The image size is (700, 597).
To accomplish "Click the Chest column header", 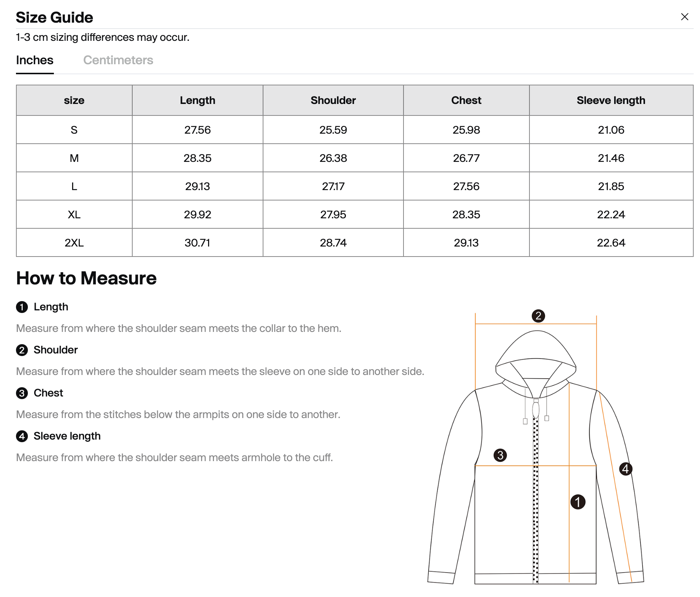I will 466,100.
